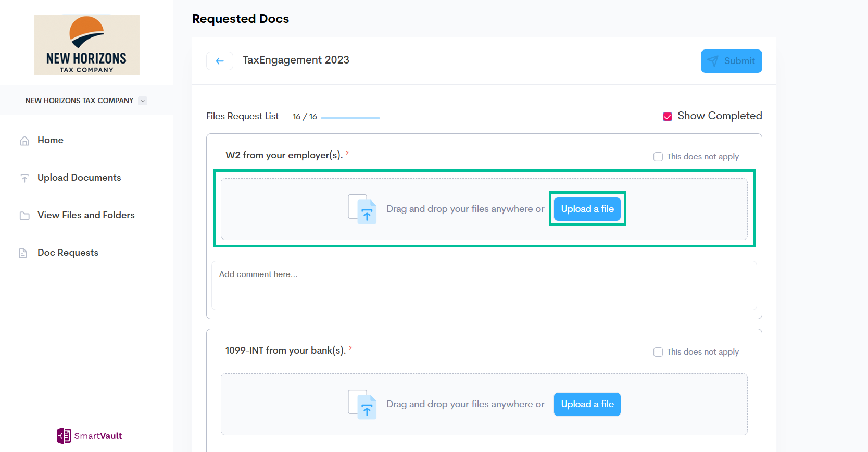This screenshot has height=452, width=868.
Task: Click Upload a file for 1099-INT
Action: click(x=587, y=404)
